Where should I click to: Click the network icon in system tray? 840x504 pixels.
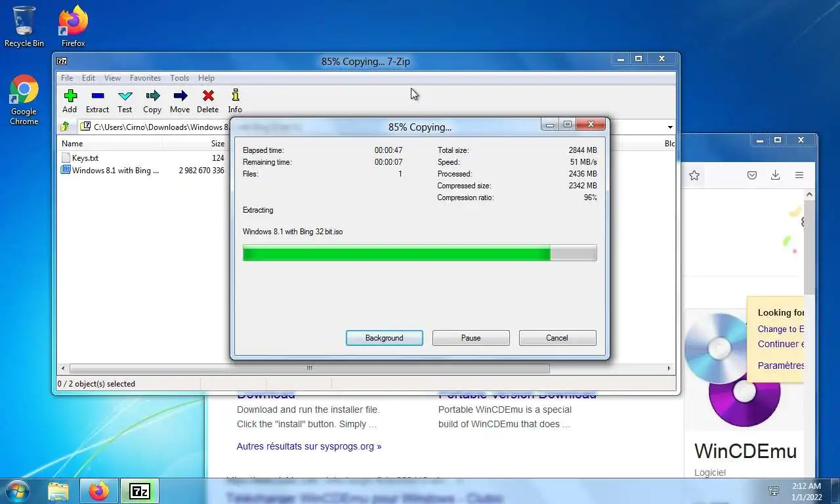coord(774,491)
